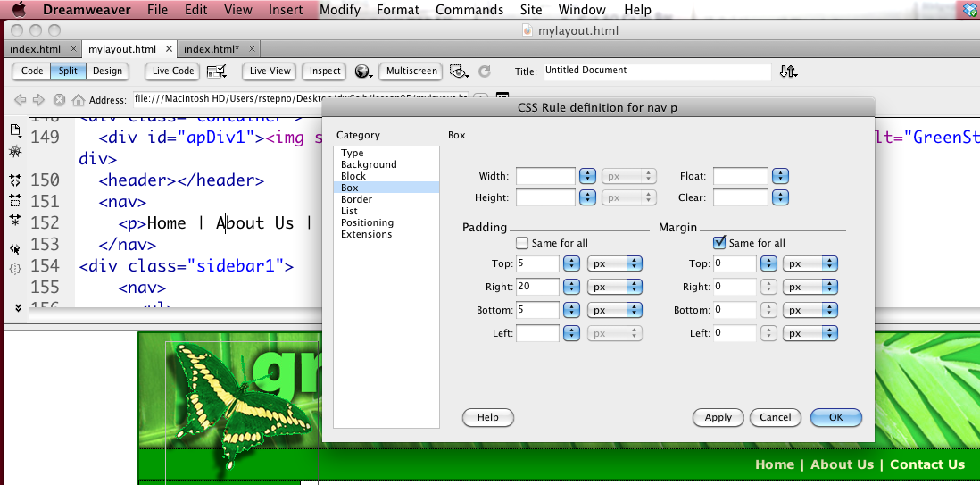Open the Width value dropdown
980x485 pixels.
click(x=587, y=177)
